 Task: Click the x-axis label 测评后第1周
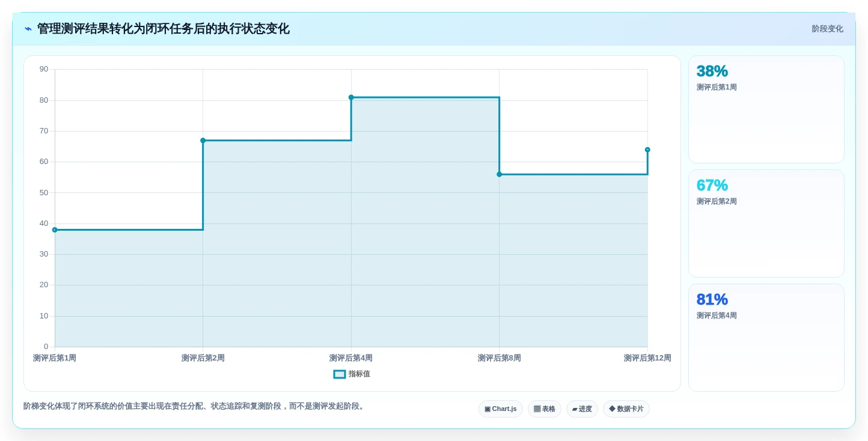coord(55,358)
